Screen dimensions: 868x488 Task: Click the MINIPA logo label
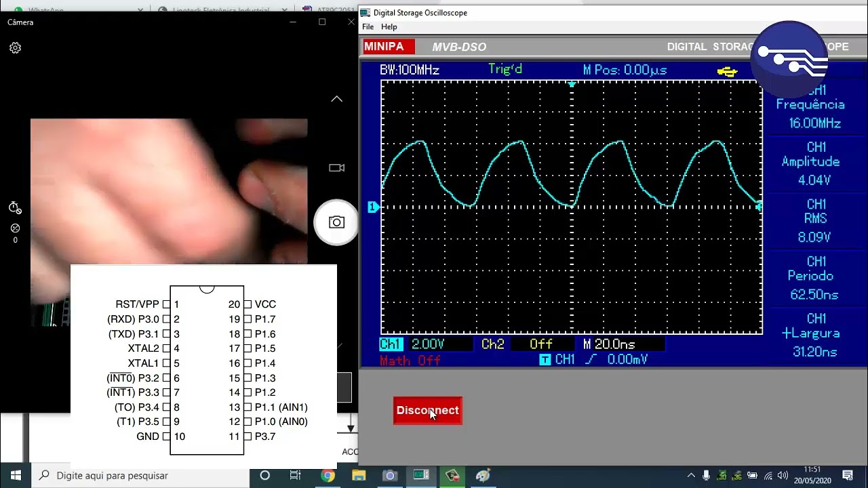(389, 47)
